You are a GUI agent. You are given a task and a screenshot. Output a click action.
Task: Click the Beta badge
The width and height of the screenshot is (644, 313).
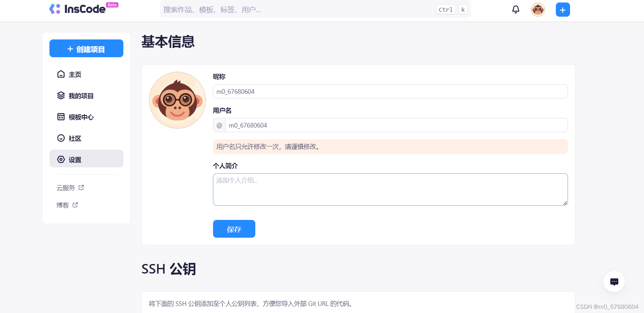112,5
